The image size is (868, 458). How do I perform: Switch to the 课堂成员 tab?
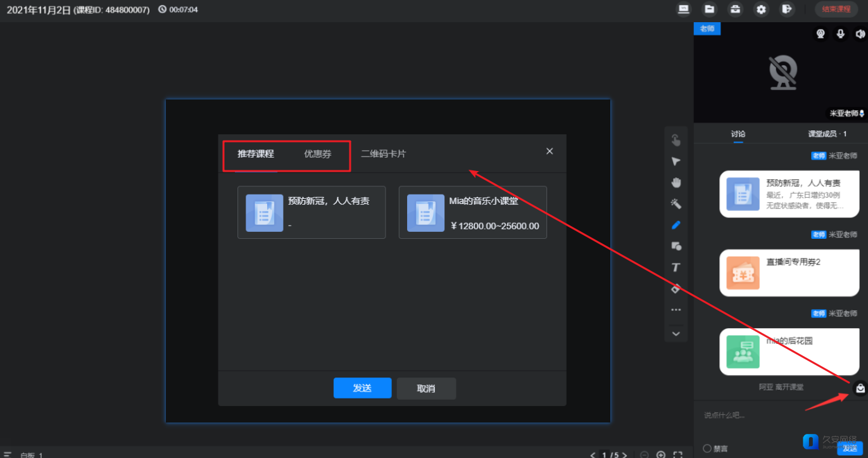tap(827, 134)
